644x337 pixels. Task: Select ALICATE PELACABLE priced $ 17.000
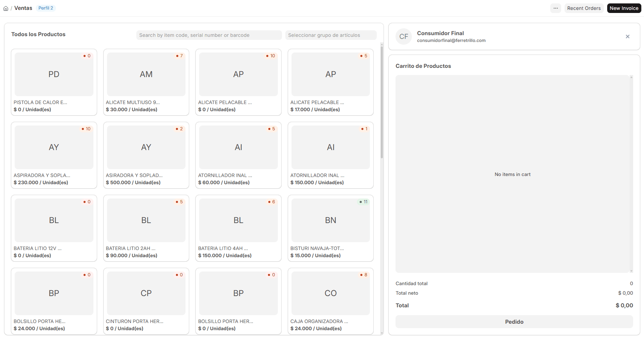tap(331, 82)
